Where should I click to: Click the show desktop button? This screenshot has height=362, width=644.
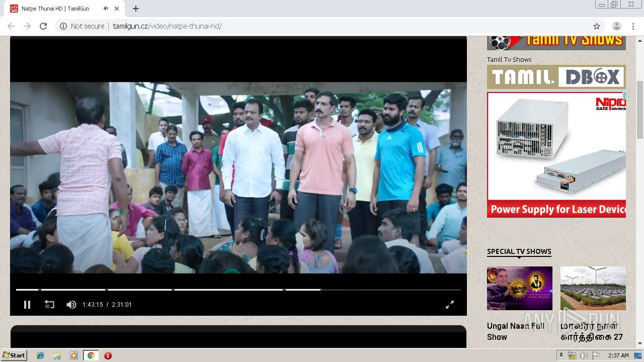(x=638, y=355)
